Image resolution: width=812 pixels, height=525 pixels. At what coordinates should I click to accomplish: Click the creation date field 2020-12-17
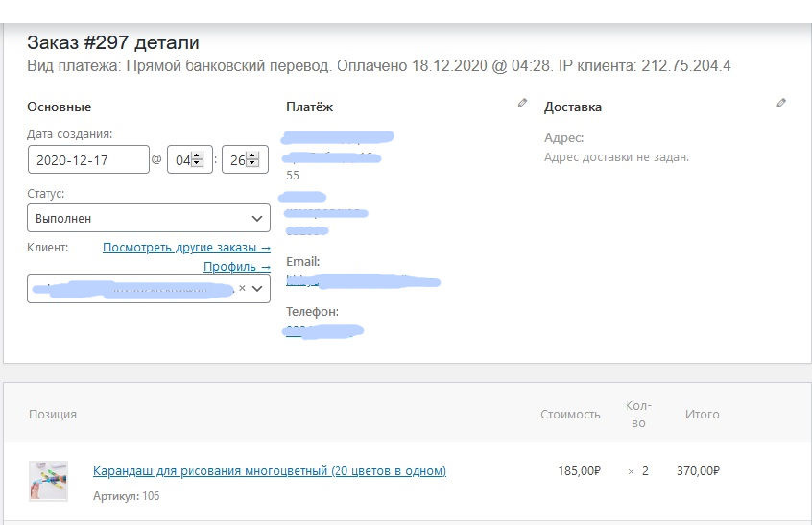tap(88, 159)
